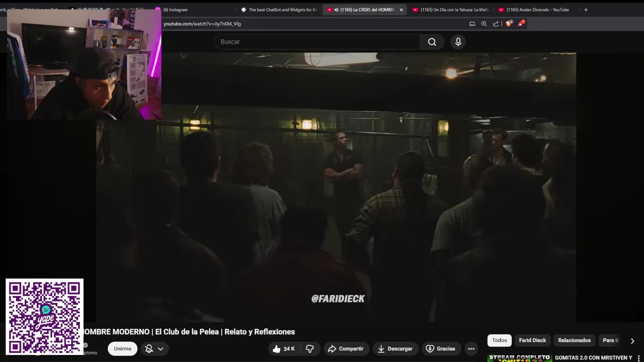The image size is (644, 362).
Task: Show more filter chips with right arrow
Action: coord(632,341)
